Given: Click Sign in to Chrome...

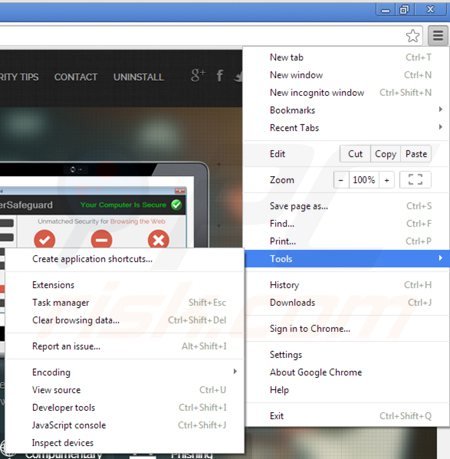Looking at the screenshot, I should coord(347,329).
